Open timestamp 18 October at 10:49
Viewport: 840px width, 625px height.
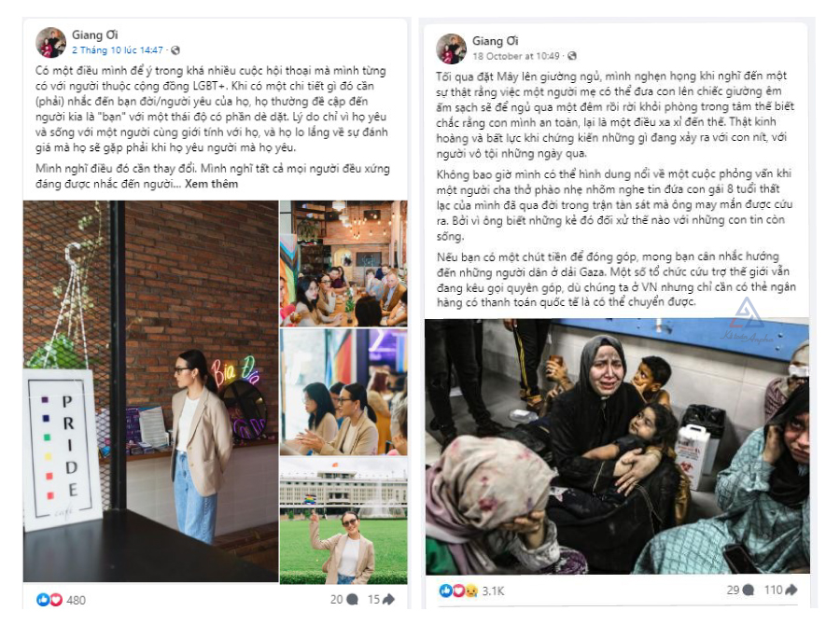[x=516, y=56]
